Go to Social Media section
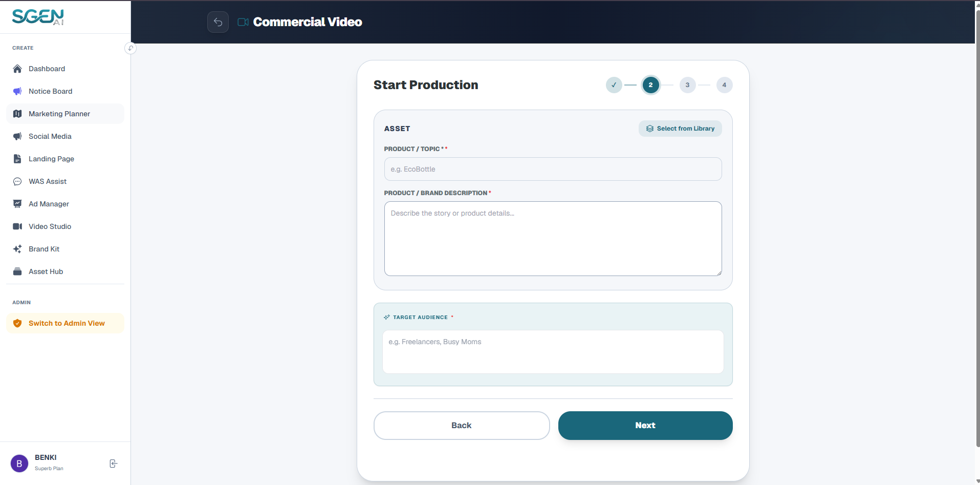 [x=65, y=136]
